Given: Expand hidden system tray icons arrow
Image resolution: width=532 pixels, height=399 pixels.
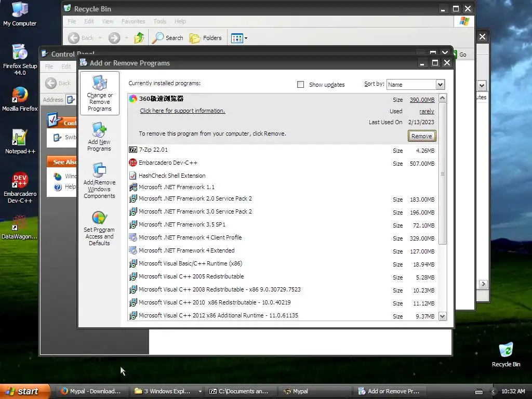Looking at the screenshot, I should click(493, 392).
